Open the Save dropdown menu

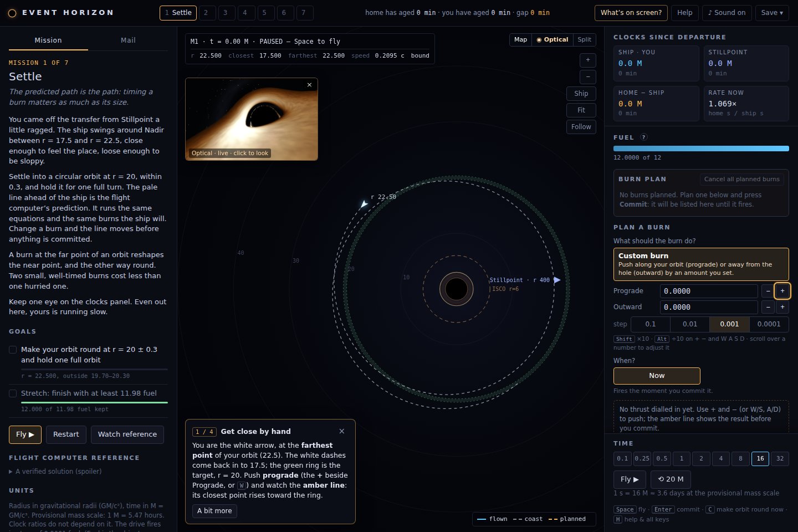[x=772, y=13]
